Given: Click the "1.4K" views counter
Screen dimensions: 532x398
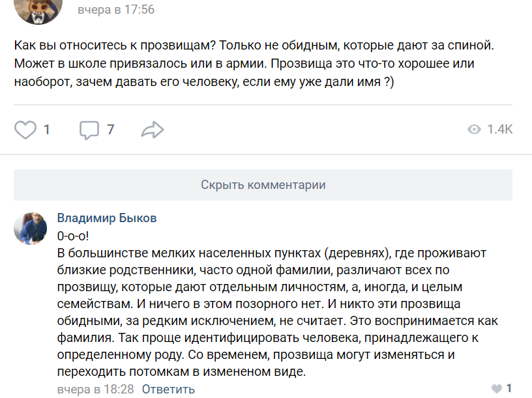Looking at the screenshot, I should [x=500, y=130].
